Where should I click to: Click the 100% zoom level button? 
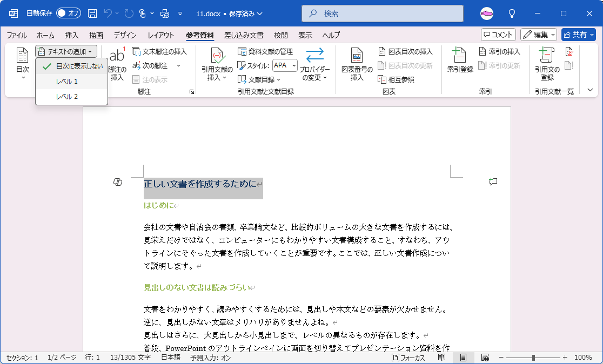tap(583, 358)
